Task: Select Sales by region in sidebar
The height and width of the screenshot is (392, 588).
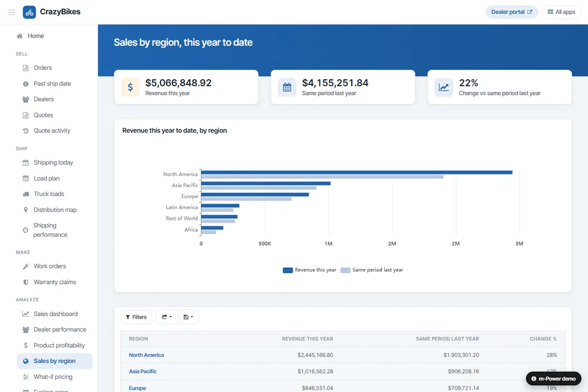Action: tap(55, 361)
